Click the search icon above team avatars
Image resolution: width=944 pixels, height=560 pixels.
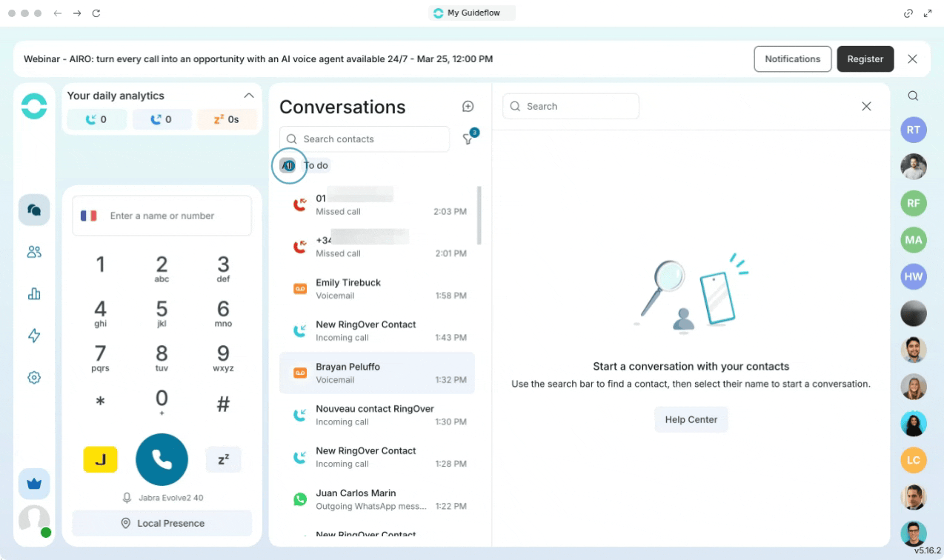click(913, 96)
